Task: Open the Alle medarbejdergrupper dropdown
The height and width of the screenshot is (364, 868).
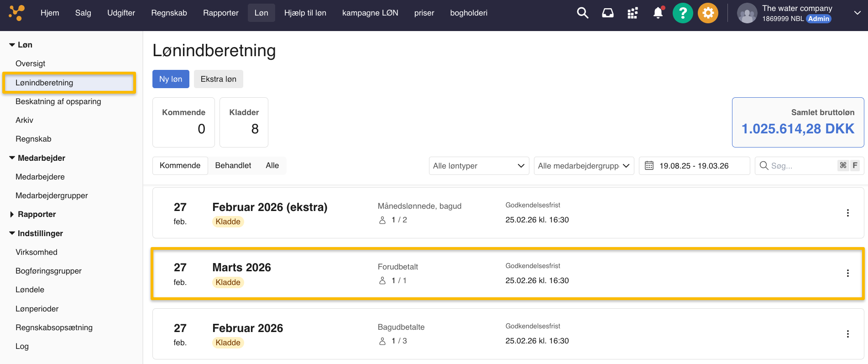Action: pos(584,166)
